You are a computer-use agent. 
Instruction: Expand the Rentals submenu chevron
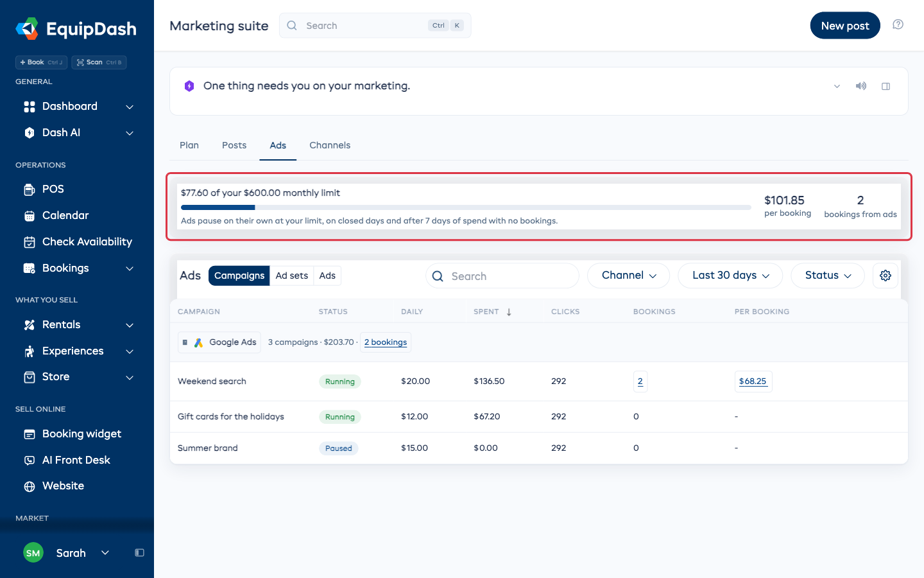130,325
